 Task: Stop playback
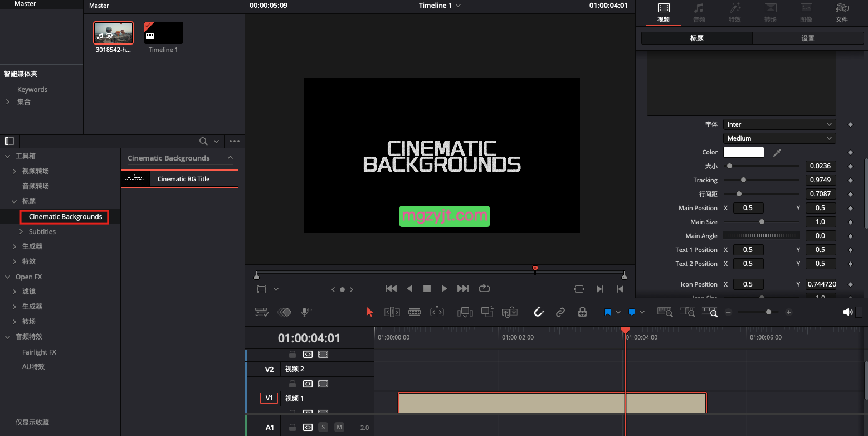click(427, 288)
